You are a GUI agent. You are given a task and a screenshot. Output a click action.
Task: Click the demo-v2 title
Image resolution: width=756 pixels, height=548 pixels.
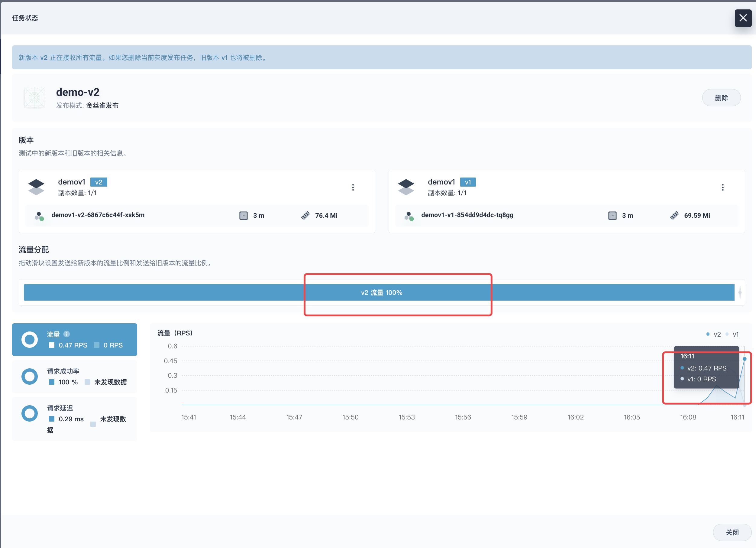(78, 92)
